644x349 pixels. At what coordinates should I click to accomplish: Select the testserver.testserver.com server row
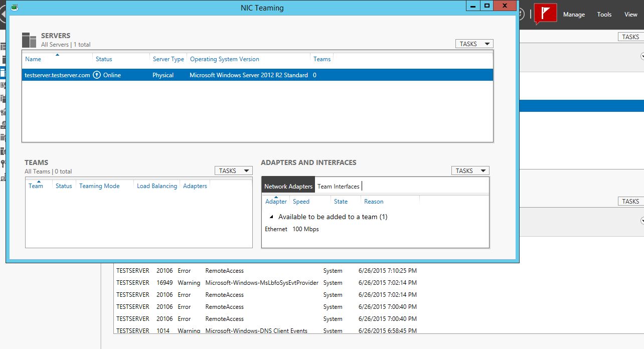[57, 75]
